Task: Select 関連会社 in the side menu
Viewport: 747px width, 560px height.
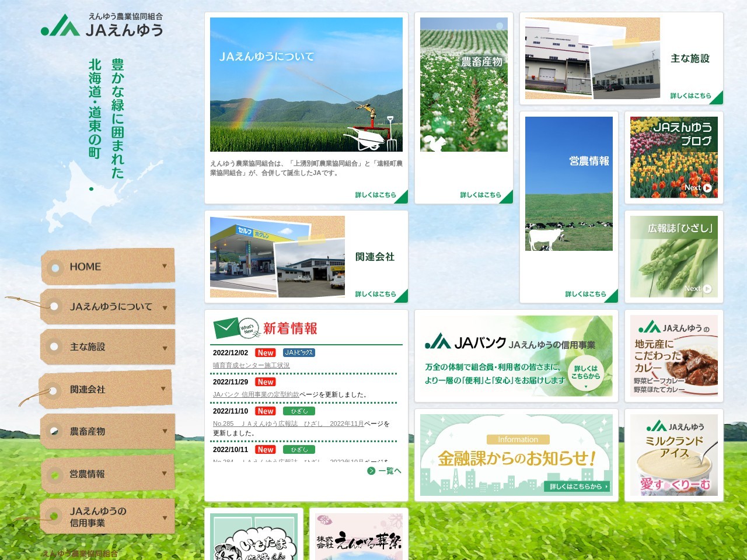Action: click(x=106, y=389)
